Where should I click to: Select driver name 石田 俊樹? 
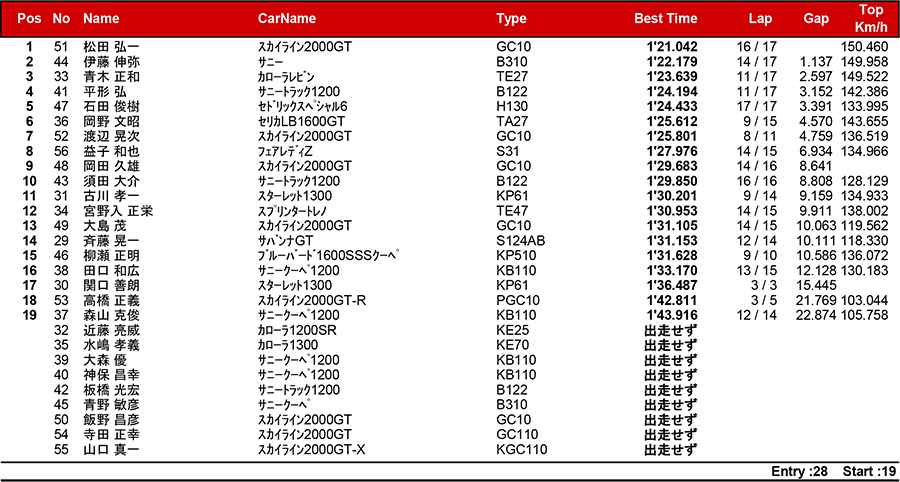click(111, 107)
